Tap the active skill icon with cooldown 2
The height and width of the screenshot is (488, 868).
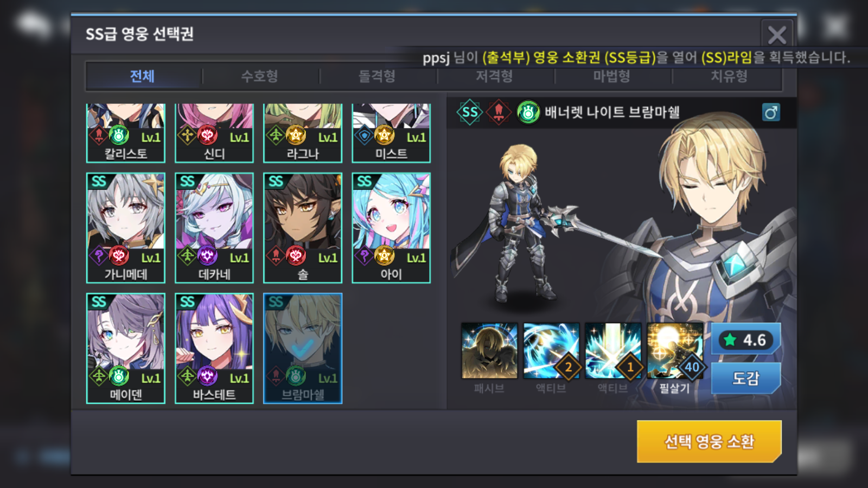(551, 351)
